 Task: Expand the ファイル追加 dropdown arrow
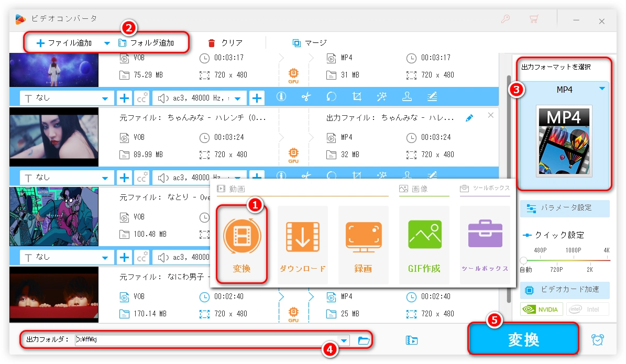[x=107, y=43]
